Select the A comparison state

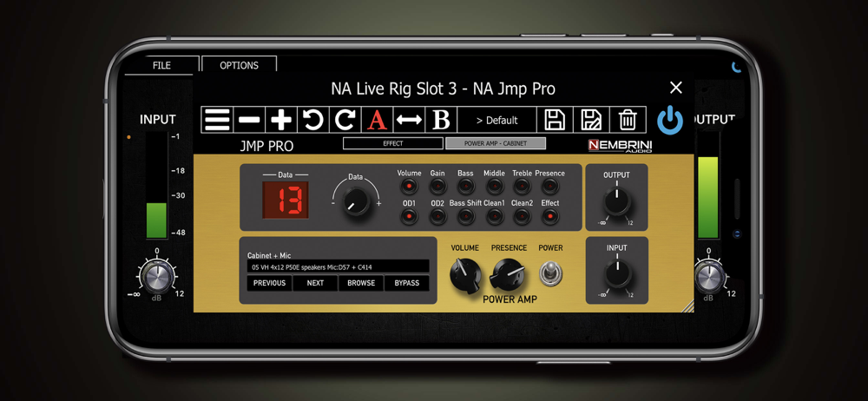[377, 120]
